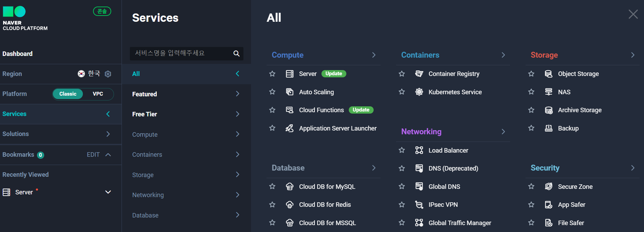Expand the Networking category header arrow

coord(503,132)
